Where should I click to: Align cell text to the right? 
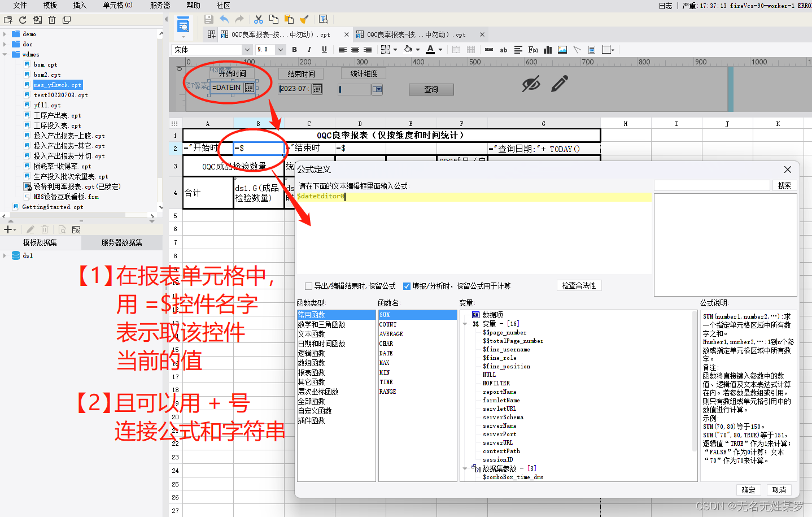368,50
